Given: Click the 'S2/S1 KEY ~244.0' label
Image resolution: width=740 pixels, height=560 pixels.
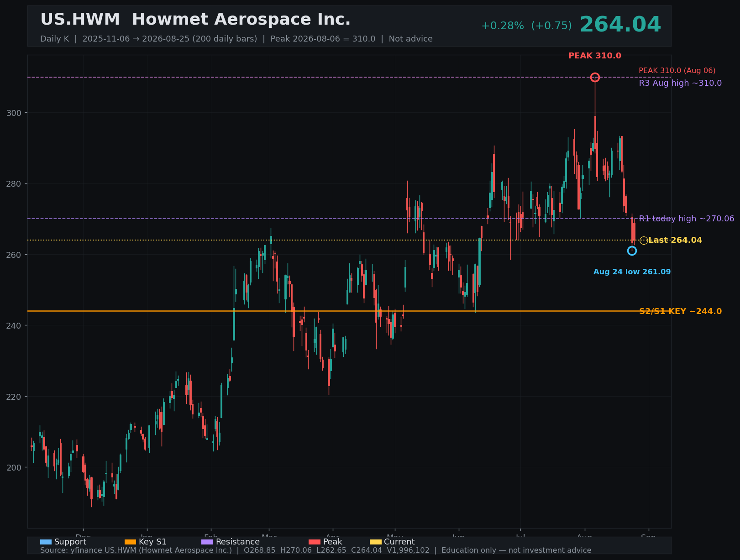Looking at the screenshot, I should 680,311.
